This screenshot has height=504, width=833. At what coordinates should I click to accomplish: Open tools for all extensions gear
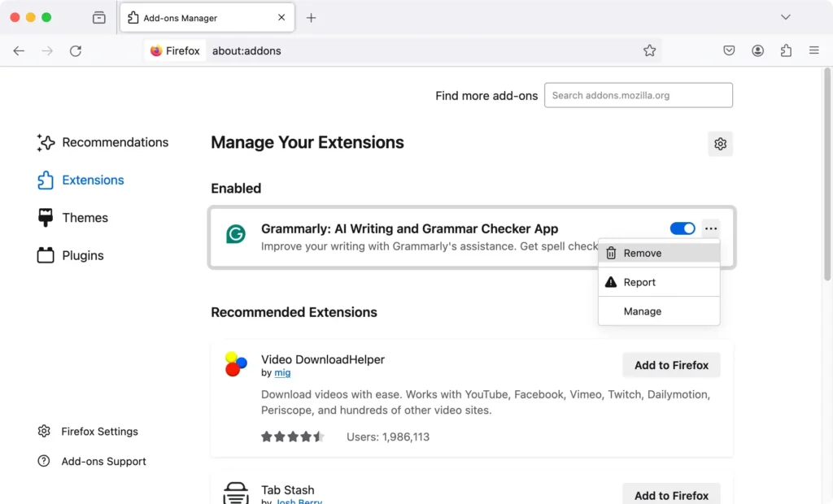click(720, 143)
